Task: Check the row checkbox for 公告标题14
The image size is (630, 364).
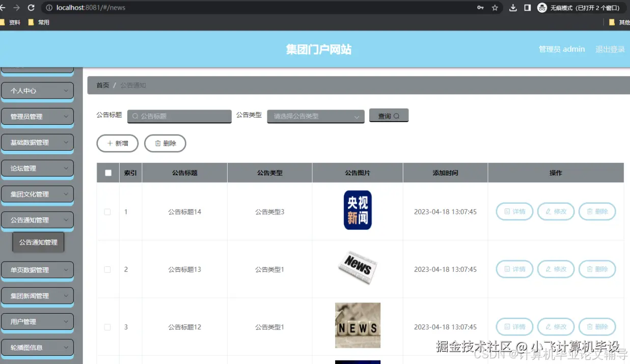Action: 107,212
